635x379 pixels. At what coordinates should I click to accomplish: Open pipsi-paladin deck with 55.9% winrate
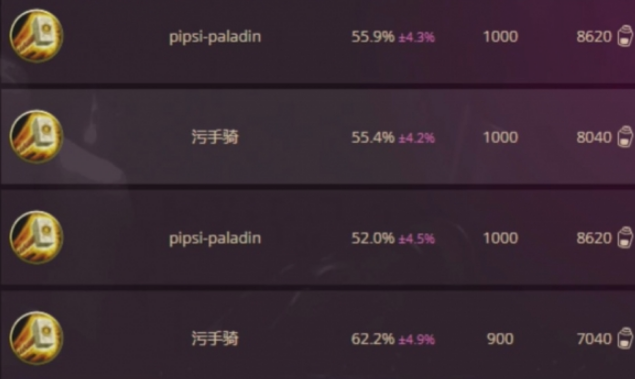[215, 37]
